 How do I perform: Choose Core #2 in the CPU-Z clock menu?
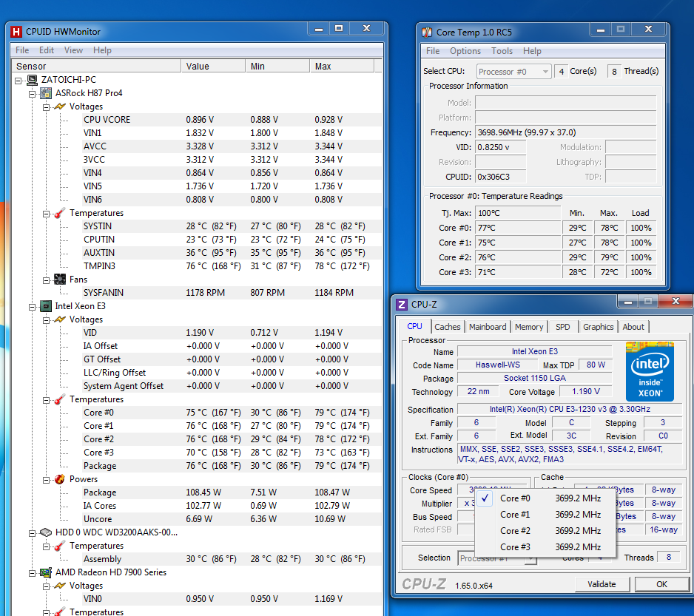(545, 531)
